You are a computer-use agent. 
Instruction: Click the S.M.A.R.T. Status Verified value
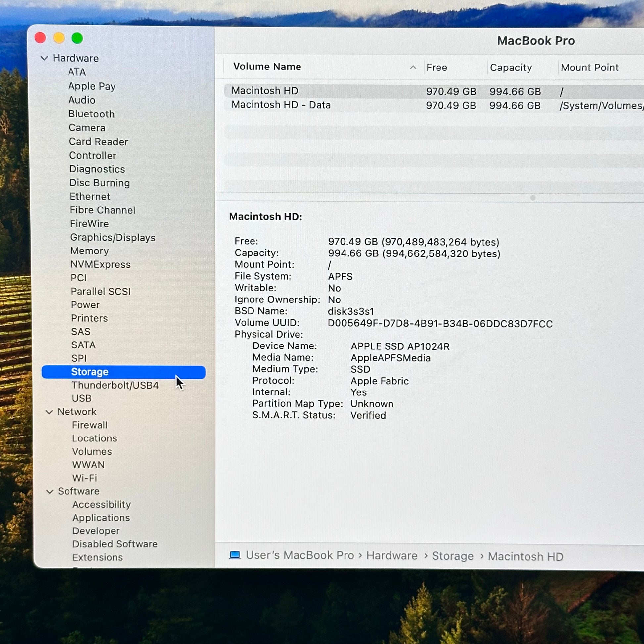[368, 416]
